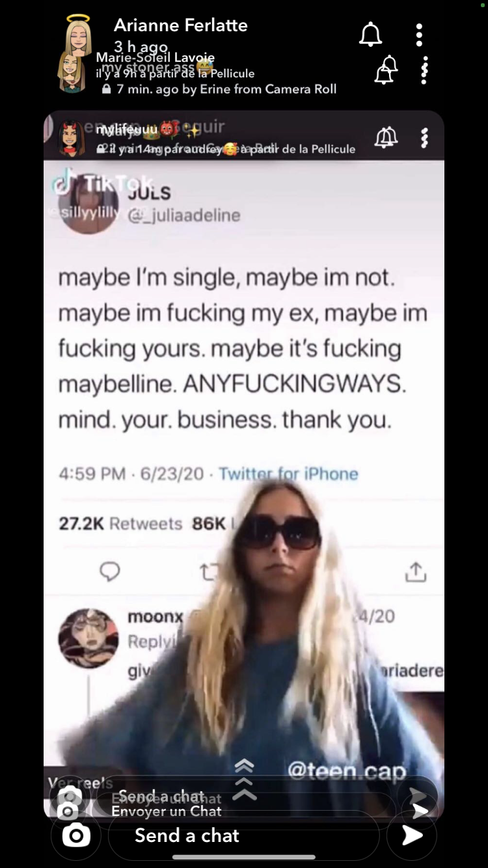
Task: Tap the TikTok logo watermark
Action: click(x=103, y=184)
